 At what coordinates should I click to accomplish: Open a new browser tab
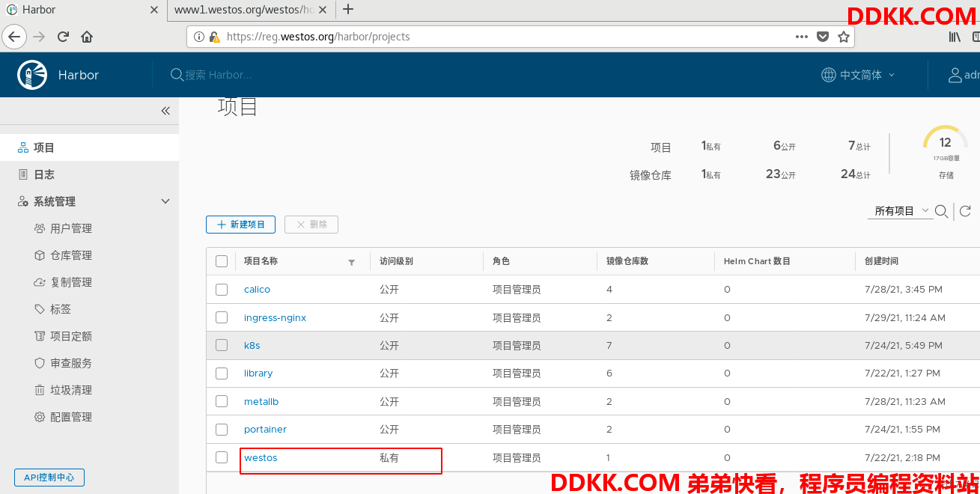point(348,10)
